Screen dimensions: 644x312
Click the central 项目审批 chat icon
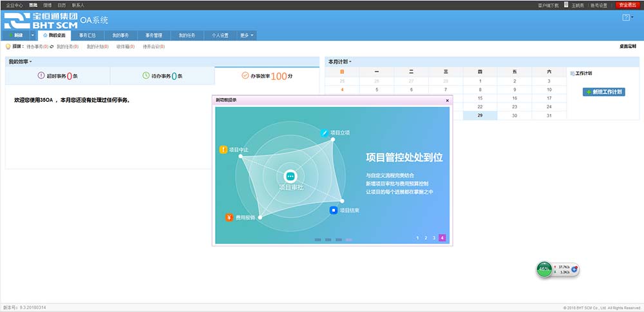pos(290,176)
